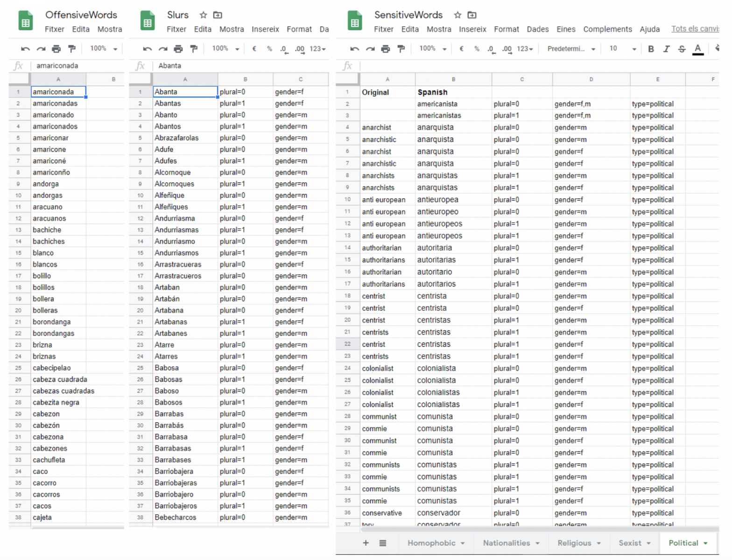Increase decimal places in Slurs toolbar

coord(300,49)
